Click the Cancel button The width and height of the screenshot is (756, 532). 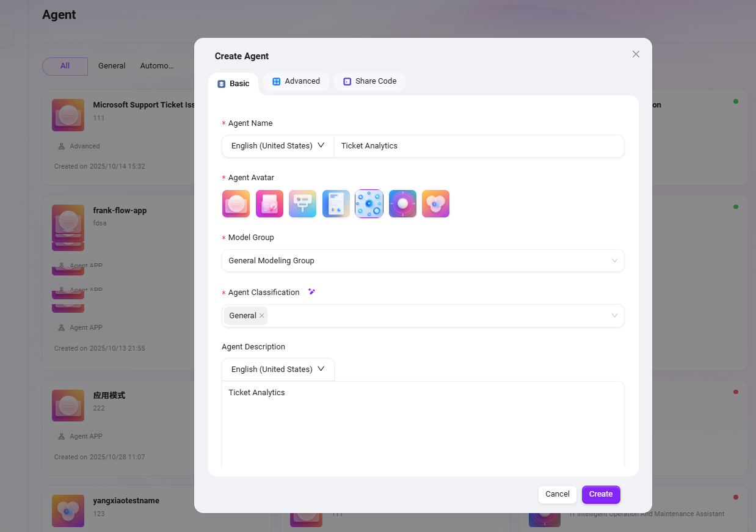coord(557,494)
